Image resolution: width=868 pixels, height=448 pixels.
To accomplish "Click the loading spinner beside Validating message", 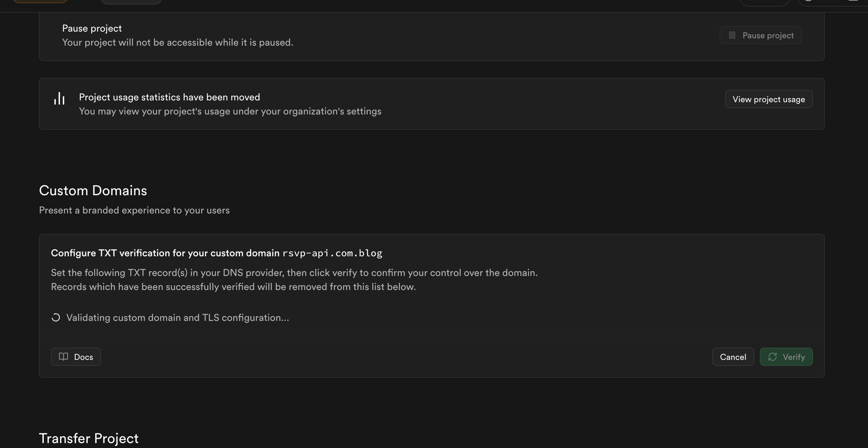I will click(56, 318).
